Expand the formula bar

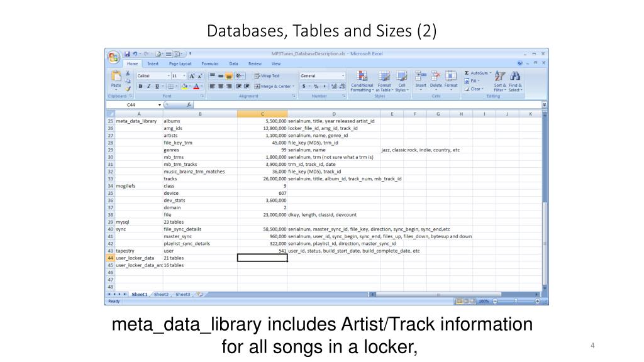pyautogui.click(x=544, y=105)
